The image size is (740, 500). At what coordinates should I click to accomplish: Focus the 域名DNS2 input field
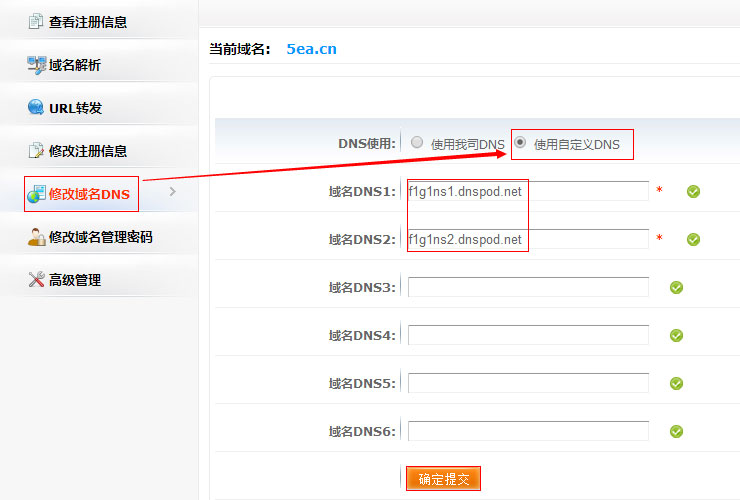pyautogui.click(x=528, y=239)
